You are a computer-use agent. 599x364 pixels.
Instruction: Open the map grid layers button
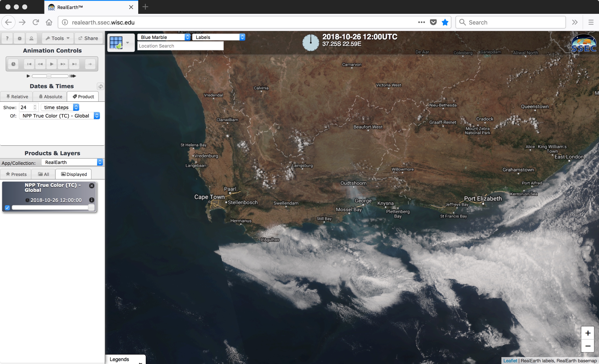coord(116,43)
